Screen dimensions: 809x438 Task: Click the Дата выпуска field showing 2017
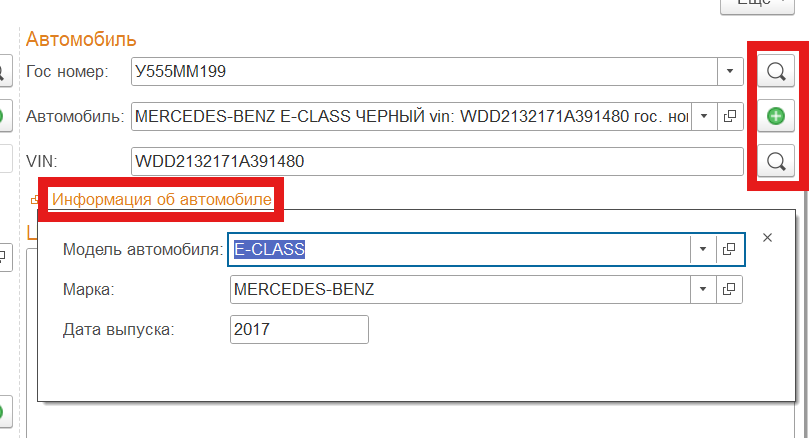point(298,329)
